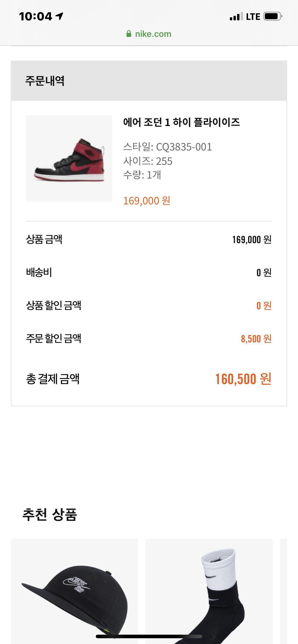The image size is (298, 644).
Task: Tap the cellular signal bars icon
Action: (236, 17)
